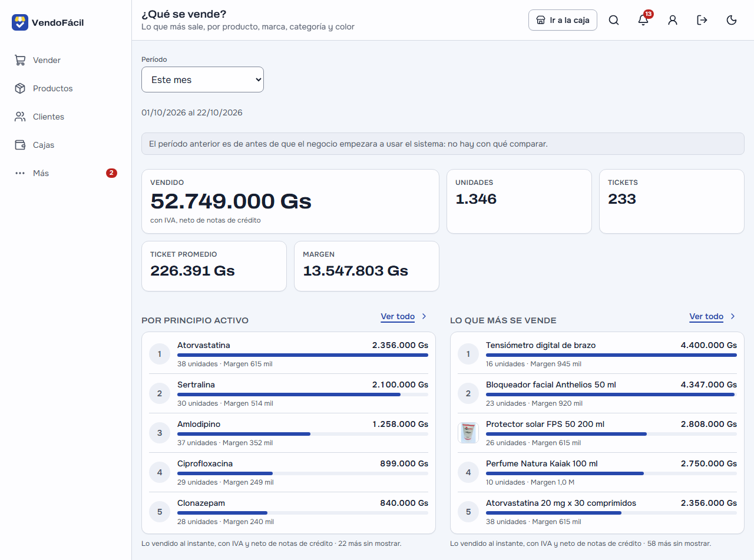Click the Productos box icon in sidebar
This screenshot has height=560, width=754.
coord(20,88)
